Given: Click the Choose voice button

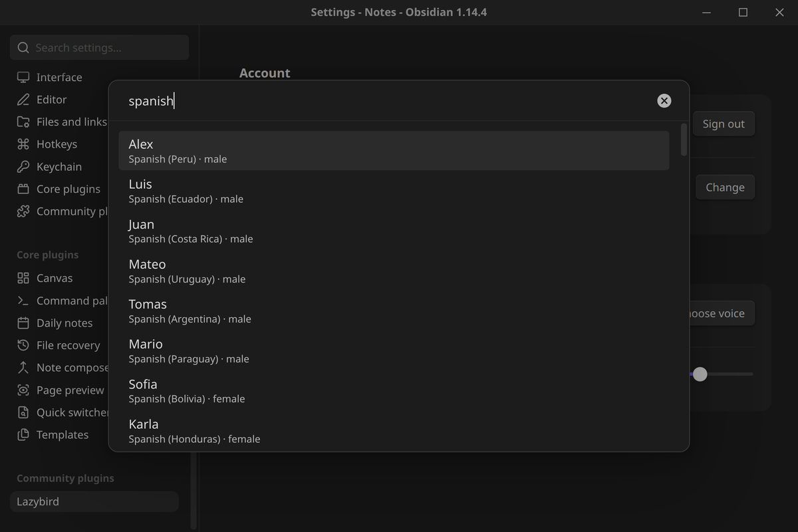Looking at the screenshot, I should 722,313.
